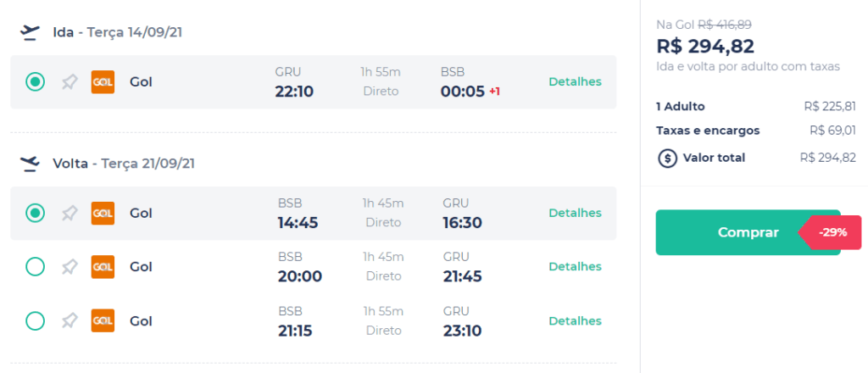This screenshot has height=373, width=868.
Task: Click the +1 day arrival indicator
Action: tap(494, 92)
